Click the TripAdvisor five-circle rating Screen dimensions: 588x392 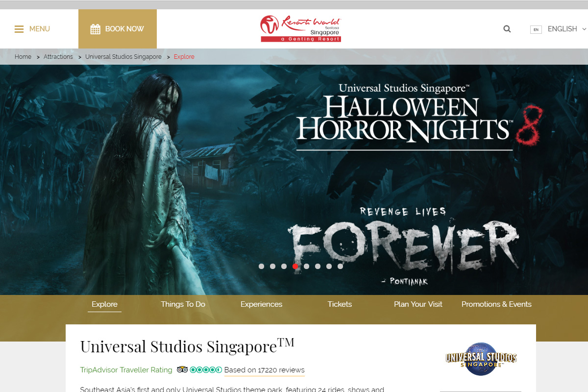coord(206,370)
